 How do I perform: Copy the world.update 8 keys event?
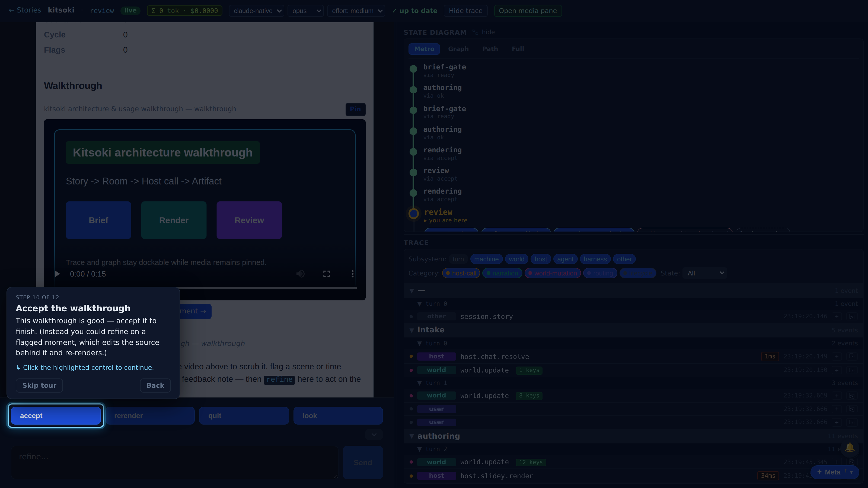pyautogui.click(x=851, y=395)
